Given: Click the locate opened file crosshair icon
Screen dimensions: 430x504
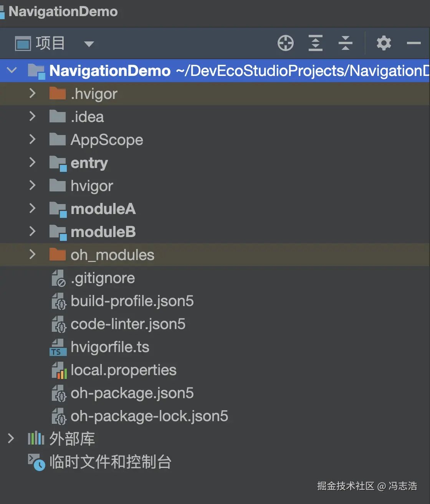Looking at the screenshot, I should (x=285, y=43).
